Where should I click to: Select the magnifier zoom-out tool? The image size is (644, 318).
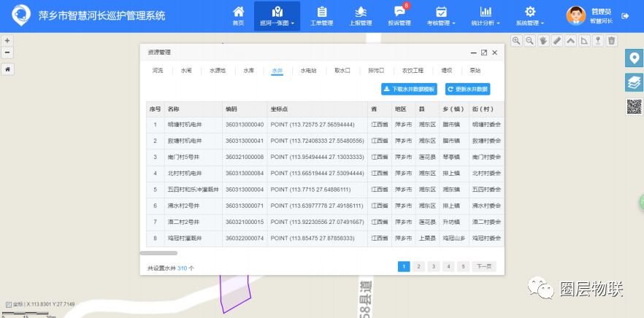click(530, 41)
